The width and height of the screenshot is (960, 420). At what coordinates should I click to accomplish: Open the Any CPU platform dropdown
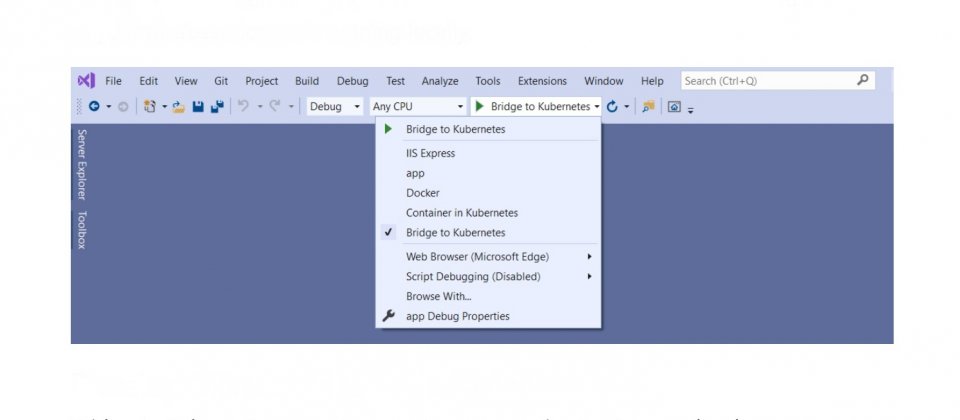[x=417, y=106]
